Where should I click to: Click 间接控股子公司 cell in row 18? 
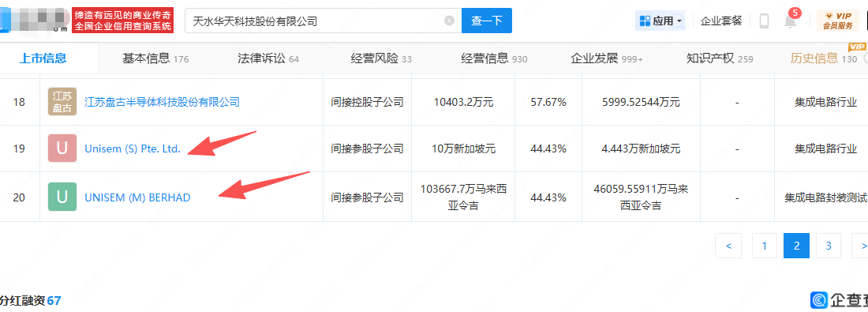coord(367,102)
